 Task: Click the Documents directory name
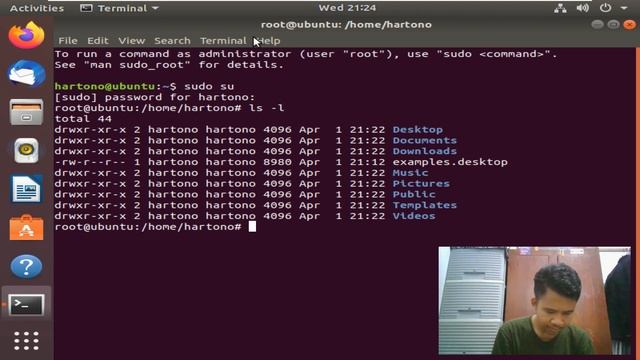(424, 140)
